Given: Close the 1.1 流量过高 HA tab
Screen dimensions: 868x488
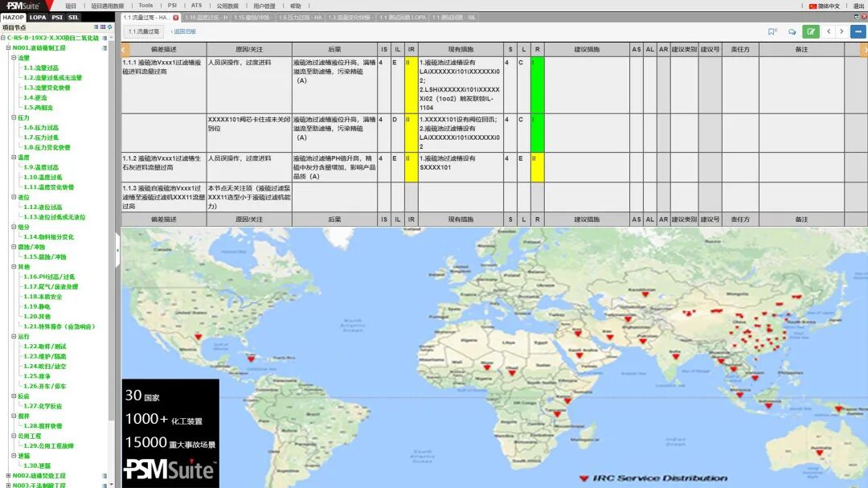Looking at the screenshot, I should point(176,18).
